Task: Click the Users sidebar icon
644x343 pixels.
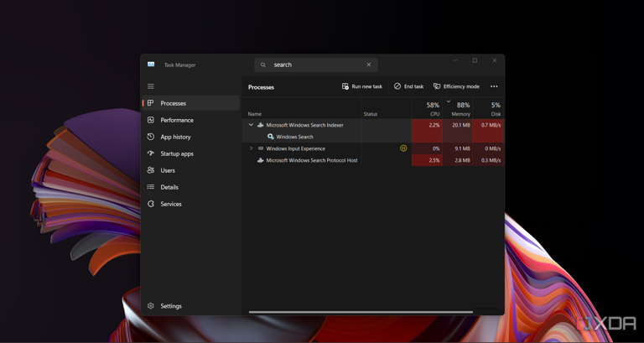Action: coord(151,170)
